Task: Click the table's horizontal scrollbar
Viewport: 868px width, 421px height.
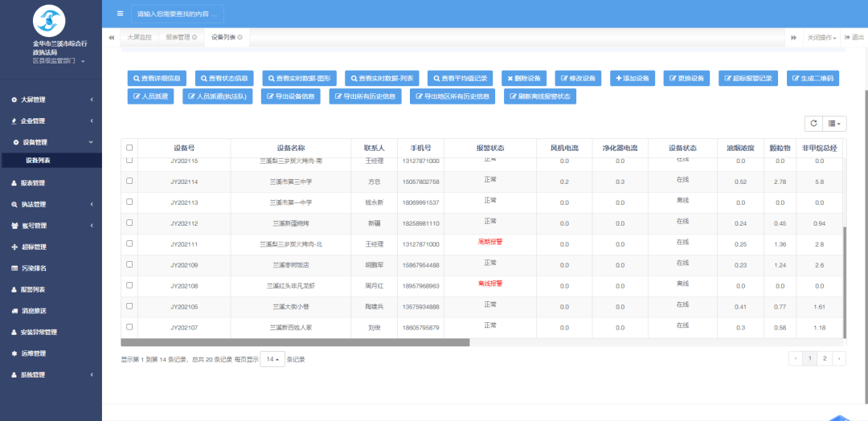Action: tap(295, 342)
